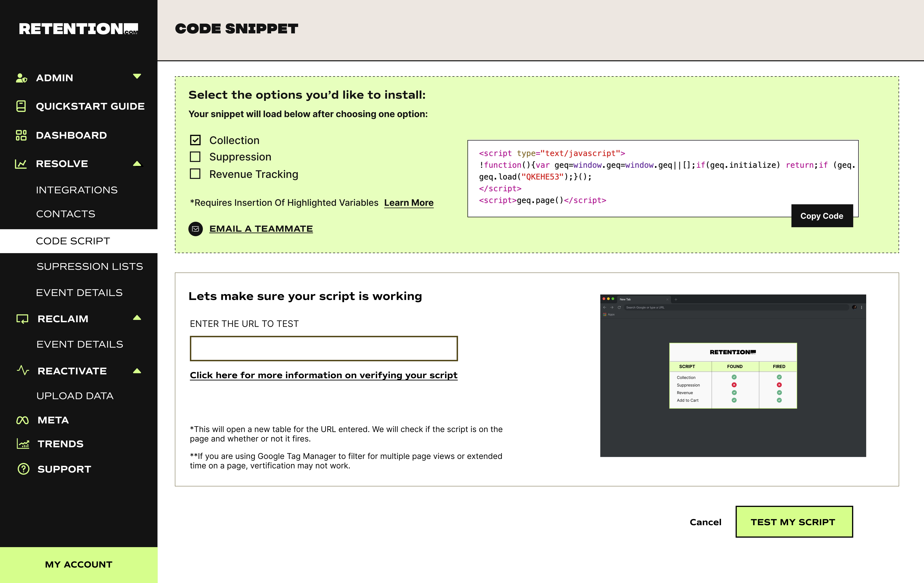
Task: Click the Admin user icon
Action: (x=21, y=78)
